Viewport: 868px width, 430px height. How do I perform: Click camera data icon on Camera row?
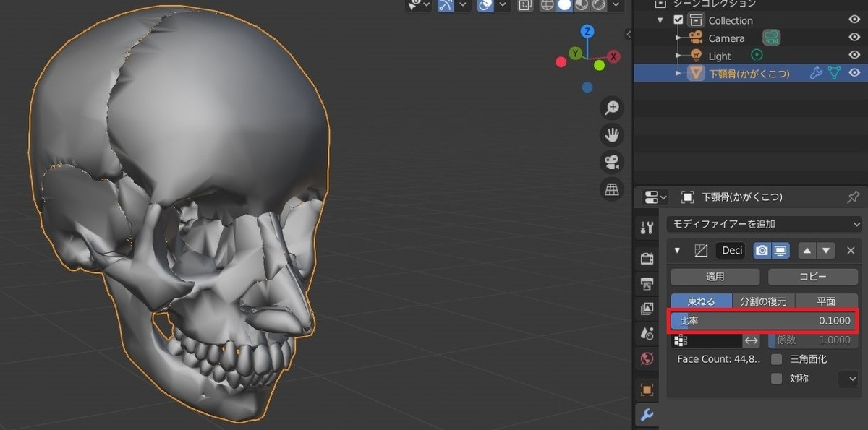pos(771,38)
